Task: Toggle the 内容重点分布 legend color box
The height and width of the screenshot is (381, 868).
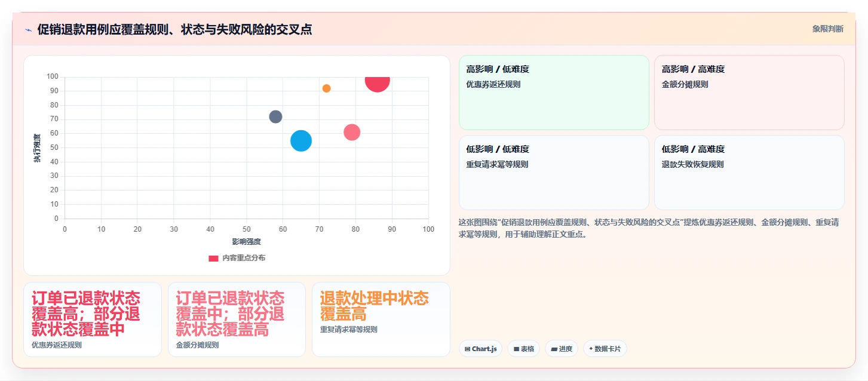Action: click(x=213, y=258)
